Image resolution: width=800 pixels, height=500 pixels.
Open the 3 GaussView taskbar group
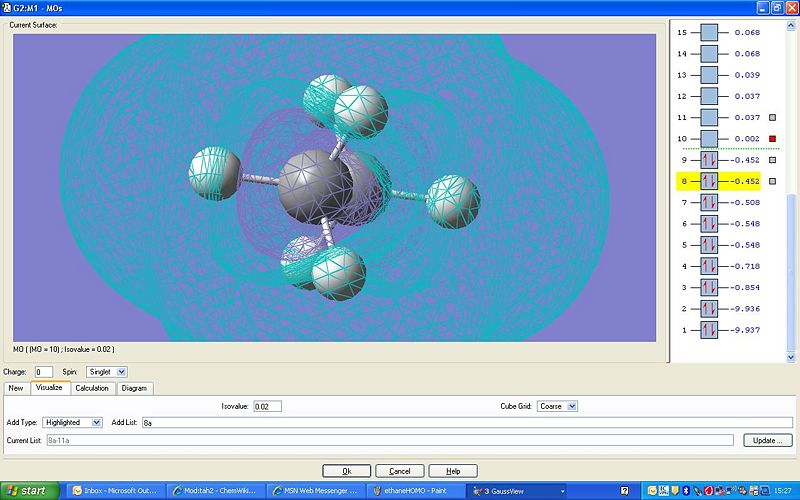(x=518, y=491)
